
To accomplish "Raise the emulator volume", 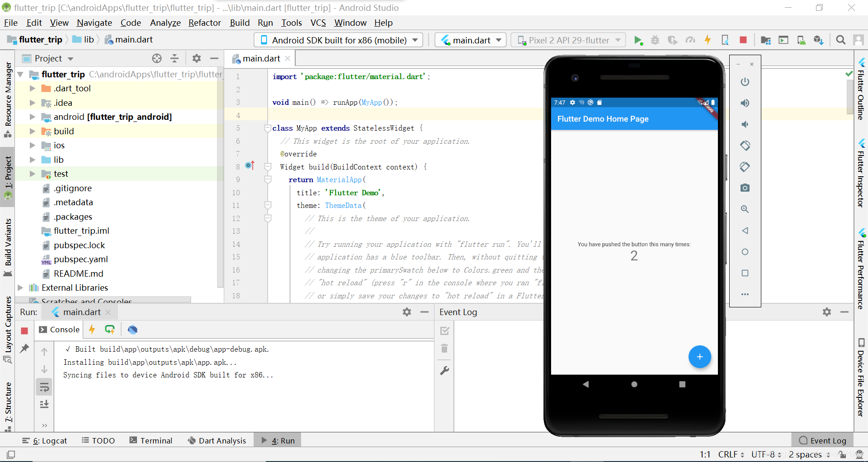I will click(x=745, y=103).
